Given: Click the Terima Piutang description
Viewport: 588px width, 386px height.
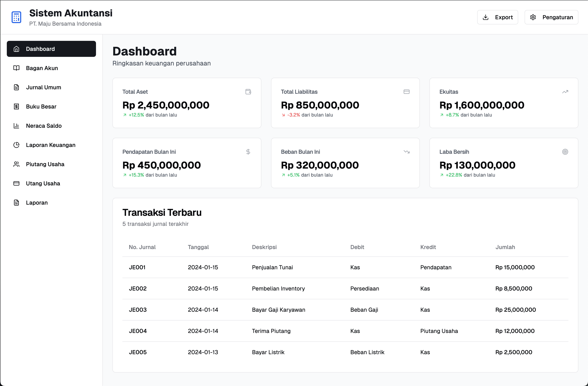Looking at the screenshot, I should pyautogui.click(x=271, y=331).
